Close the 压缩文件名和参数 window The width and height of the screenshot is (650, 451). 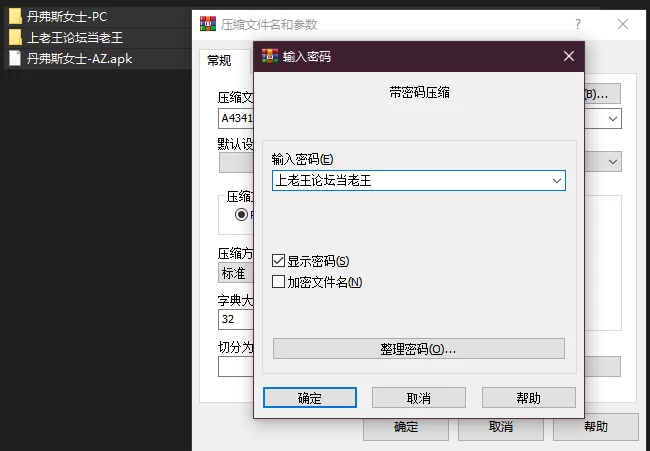[623, 24]
